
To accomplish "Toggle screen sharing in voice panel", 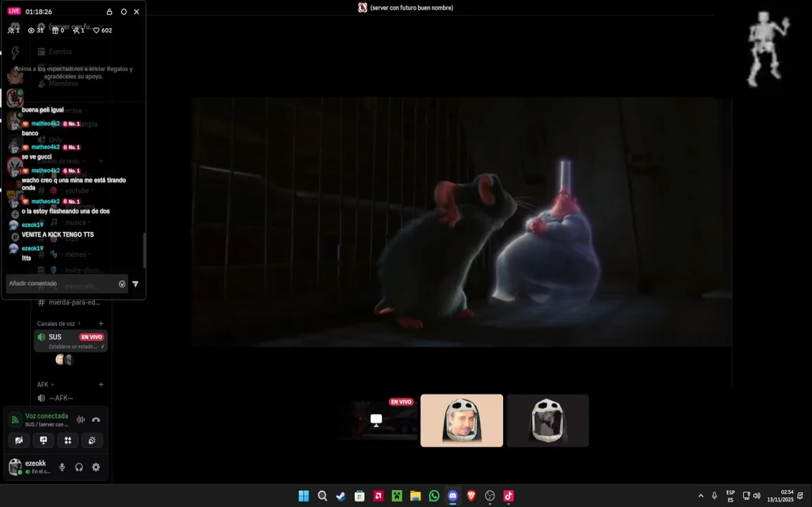I will pos(44,440).
